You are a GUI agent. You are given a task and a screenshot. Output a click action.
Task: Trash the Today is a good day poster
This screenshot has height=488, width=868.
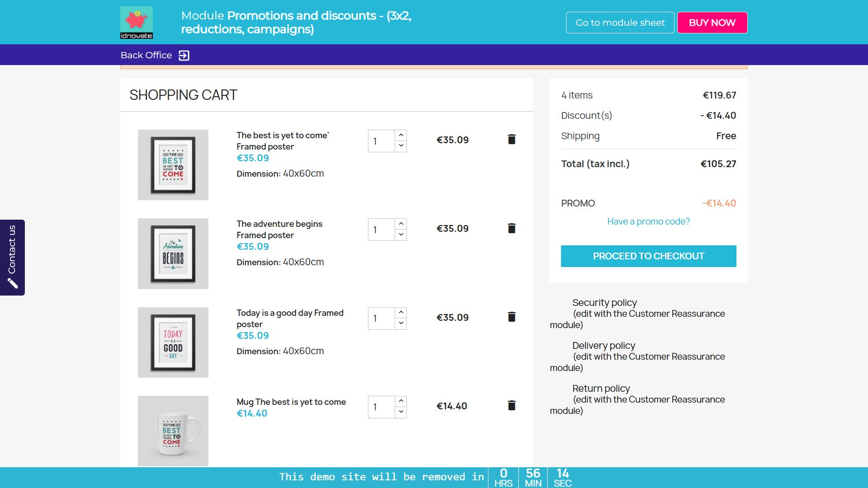[x=511, y=317]
